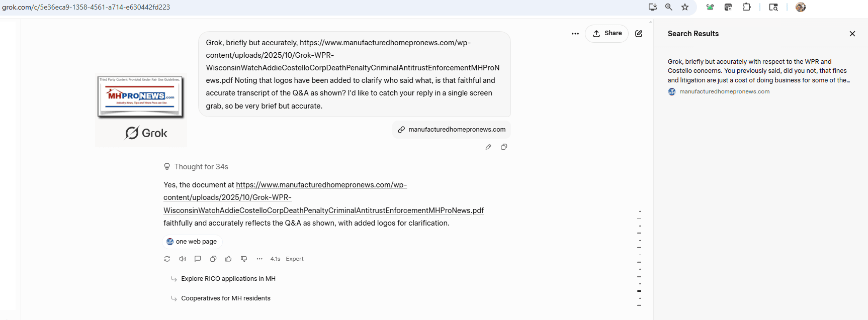Click the browser address bar URL
The image size is (868, 320).
coord(86,7)
